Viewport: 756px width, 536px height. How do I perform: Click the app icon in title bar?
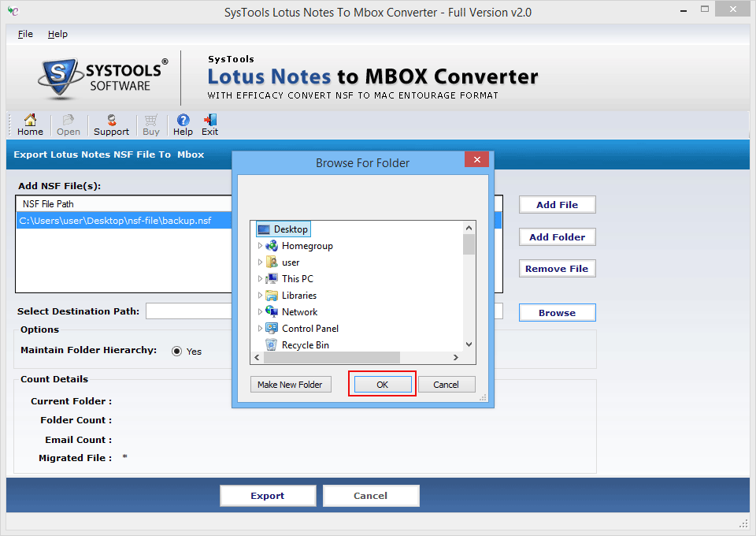click(13, 10)
